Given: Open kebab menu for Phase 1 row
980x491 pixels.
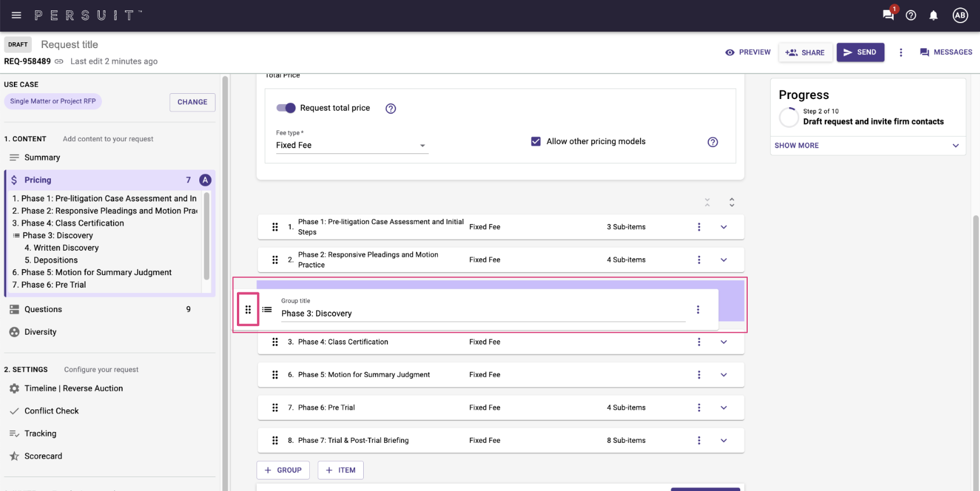Looking at the screenshot, I should click(x=699, y=227).
